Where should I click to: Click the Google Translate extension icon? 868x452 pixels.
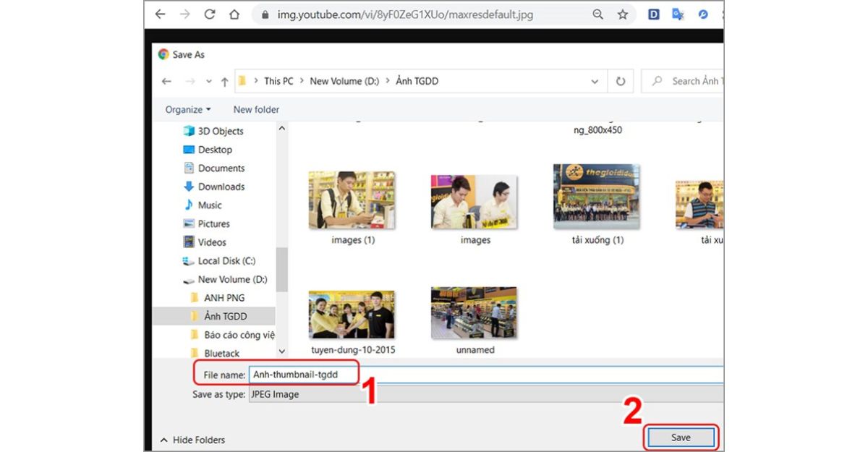pos(678,14)
